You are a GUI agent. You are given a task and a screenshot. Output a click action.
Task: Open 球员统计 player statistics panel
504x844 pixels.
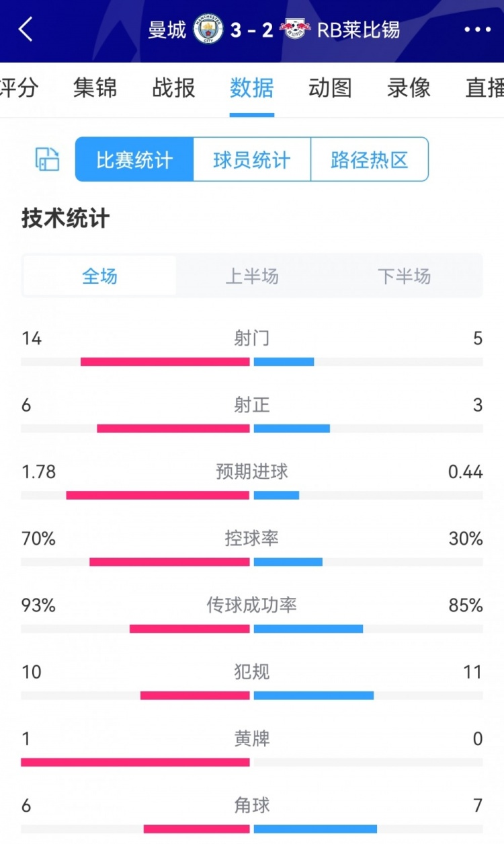[251, 159]
